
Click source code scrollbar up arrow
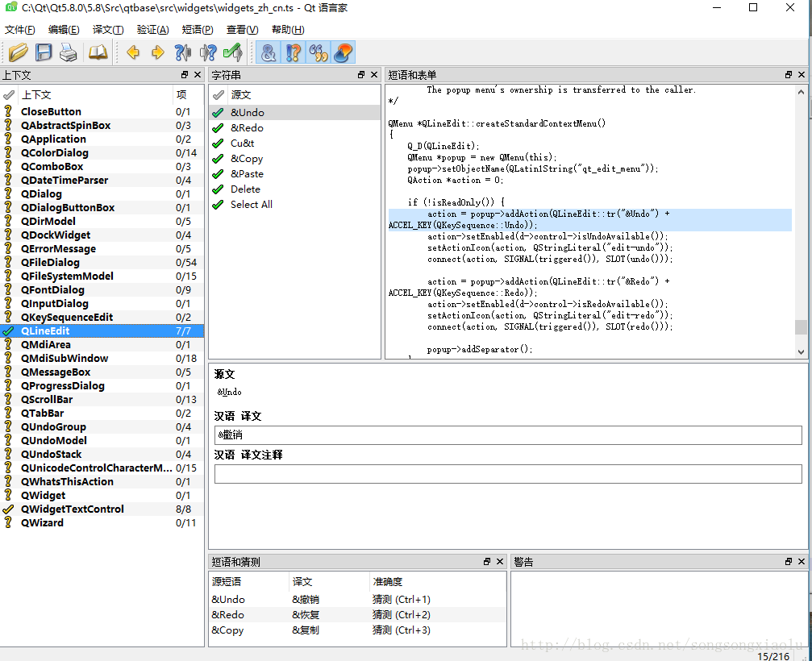tap(801, 92)
